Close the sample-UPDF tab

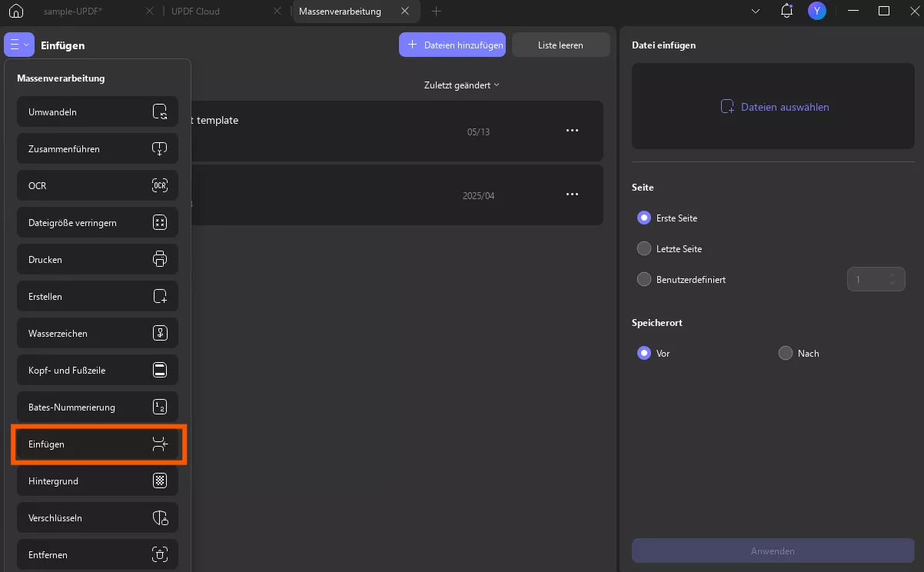coord(149,12)
